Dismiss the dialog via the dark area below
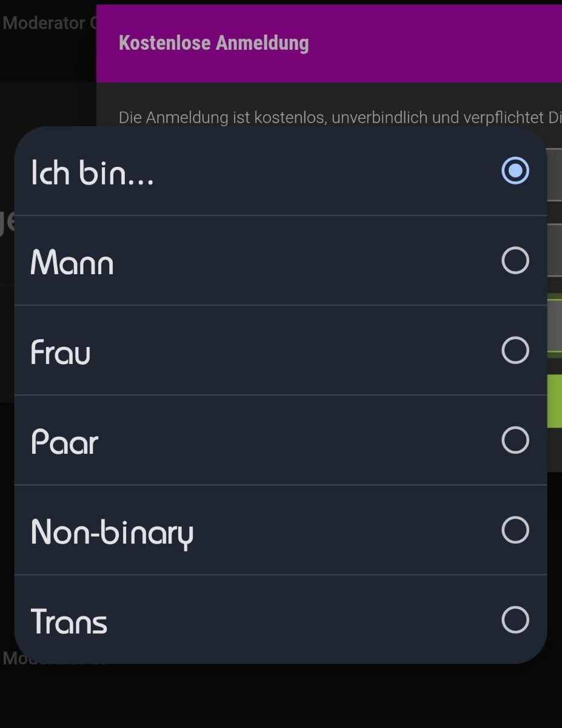Viewport: 562px width, 728px height. [x=281, y=698]
